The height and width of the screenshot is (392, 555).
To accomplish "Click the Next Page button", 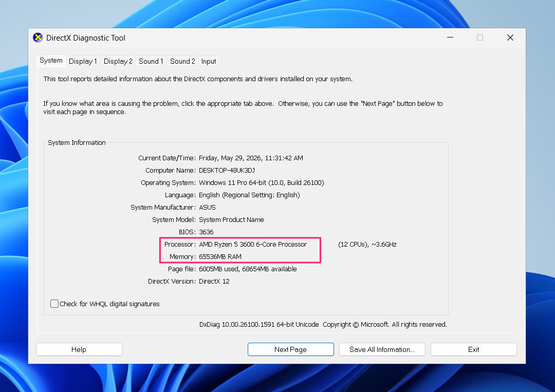I will pos(290,349).
